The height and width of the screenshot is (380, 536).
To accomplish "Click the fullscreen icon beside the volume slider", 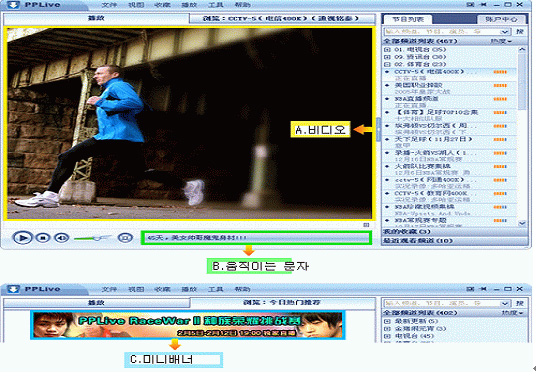I will click(125, 238).
